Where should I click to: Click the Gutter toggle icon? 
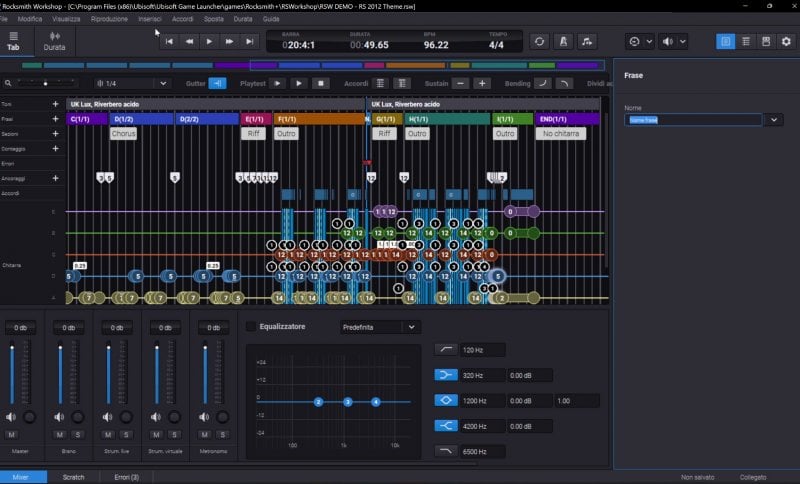pos(218,83)
